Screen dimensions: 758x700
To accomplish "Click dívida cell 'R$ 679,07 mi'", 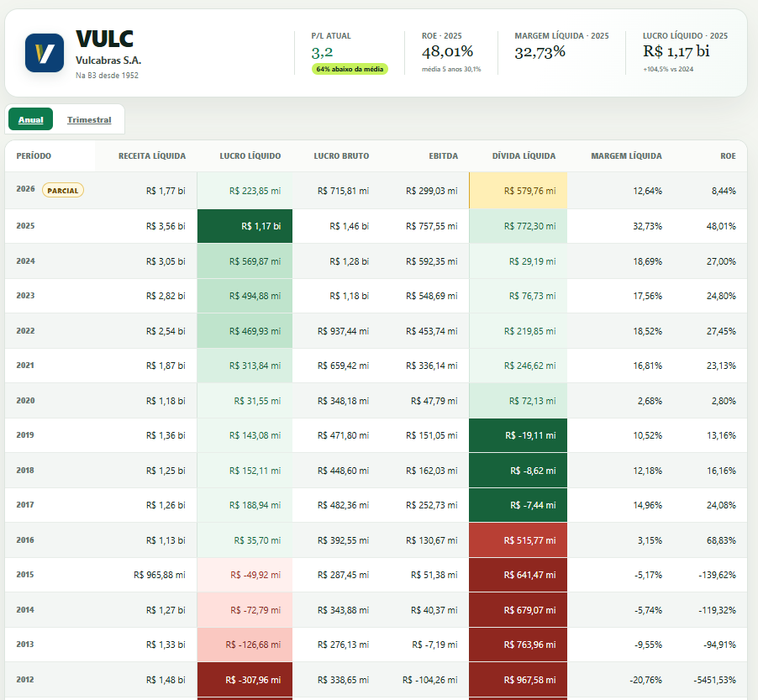I will point(518,610).
